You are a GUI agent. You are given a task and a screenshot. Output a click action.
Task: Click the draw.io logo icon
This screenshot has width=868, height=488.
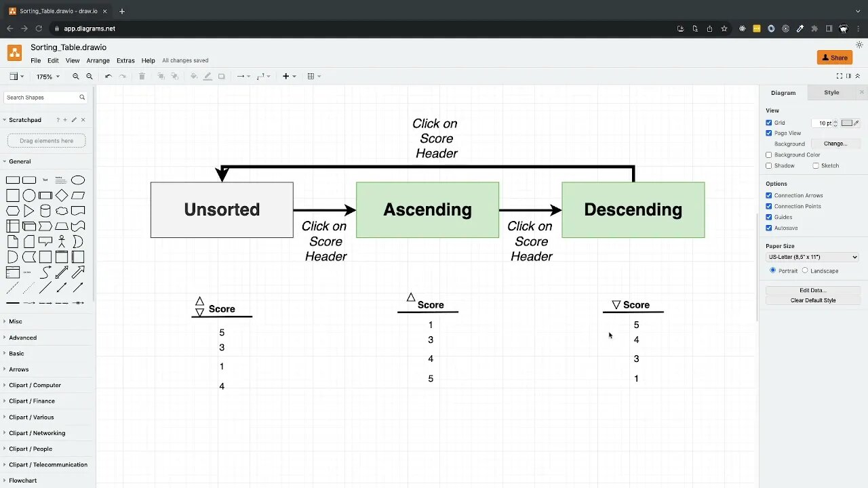[14, 53]
